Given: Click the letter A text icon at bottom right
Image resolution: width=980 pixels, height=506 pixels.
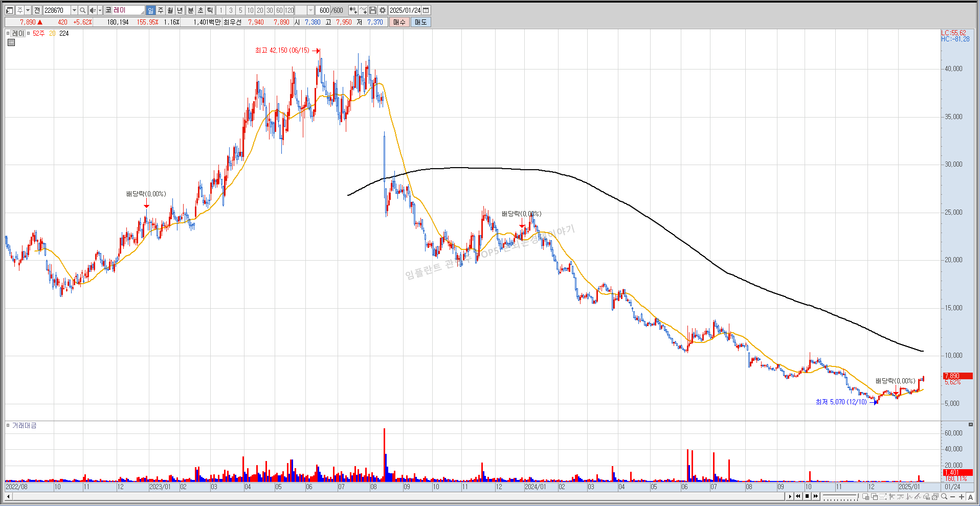Looking at the screenshot, I should [x=970, y=497].
